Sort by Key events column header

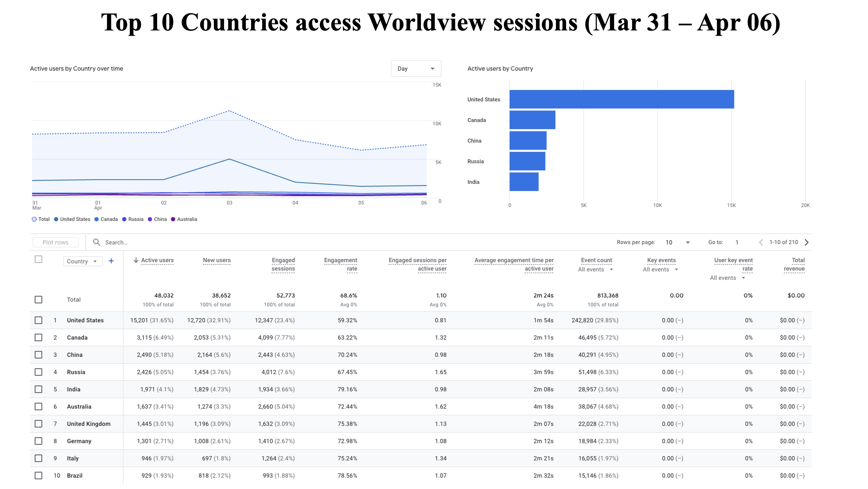(661, 260)
